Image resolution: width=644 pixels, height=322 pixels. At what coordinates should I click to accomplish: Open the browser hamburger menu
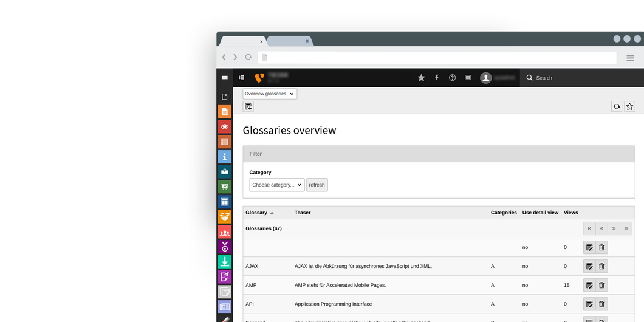tap(630, 58)
